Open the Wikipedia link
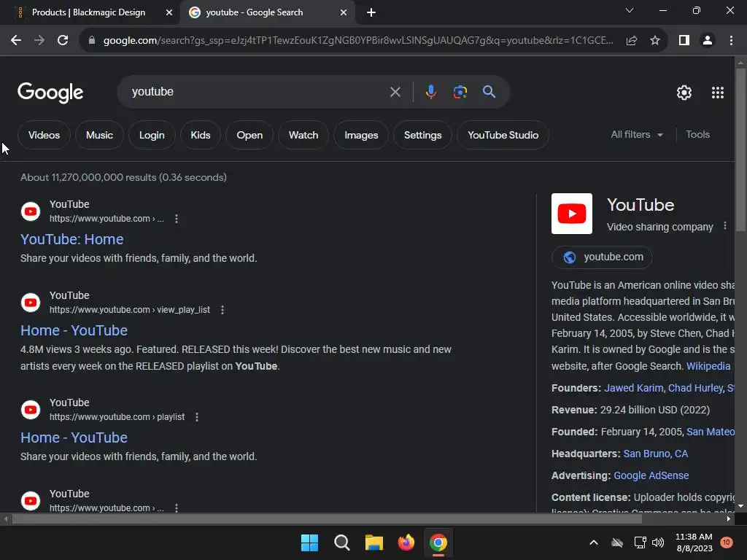The height and width of the screenshot is (560, 747). click(708, 366)
